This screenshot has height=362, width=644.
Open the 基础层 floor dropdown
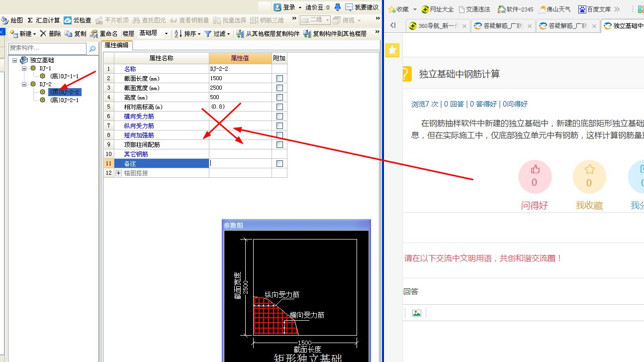point(166,33)
